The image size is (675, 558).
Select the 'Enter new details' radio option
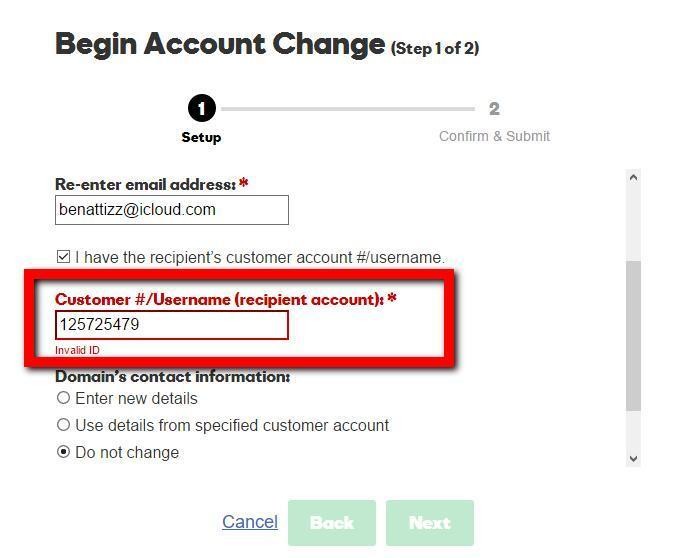pyautogui.click(x=64, y=398)
